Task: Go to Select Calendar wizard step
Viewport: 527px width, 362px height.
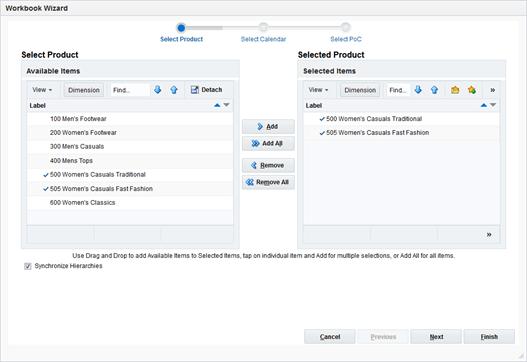Action: click(x=263, y=33)
